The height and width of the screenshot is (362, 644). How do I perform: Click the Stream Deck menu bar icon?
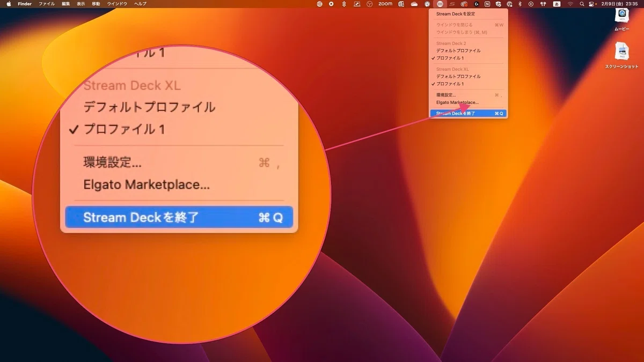pyautogui.click(x=440, y=4)
